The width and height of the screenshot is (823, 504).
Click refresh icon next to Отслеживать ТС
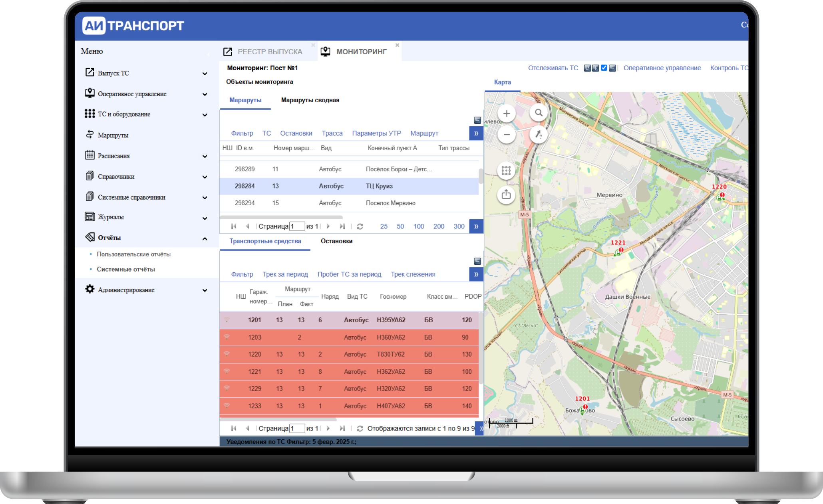587,68
